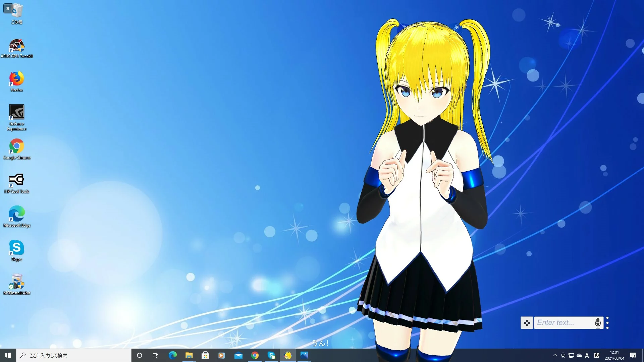Select the Google Chrome desktop shortcut
The image size is (644, 362).
point(17,149)
